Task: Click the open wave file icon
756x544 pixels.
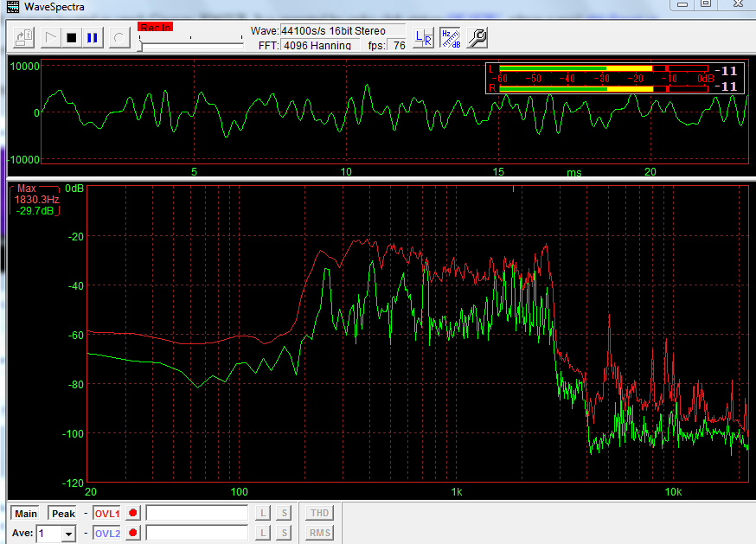Action: pyautogui.click(x=23, y=37)
